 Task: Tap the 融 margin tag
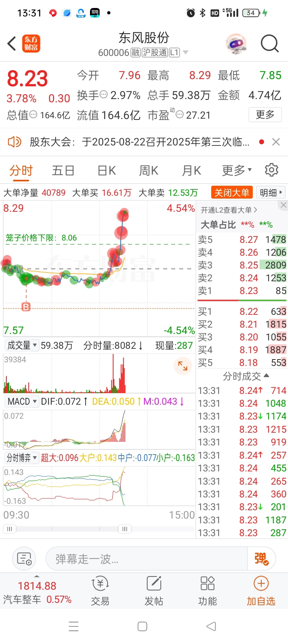coord(136,53)
